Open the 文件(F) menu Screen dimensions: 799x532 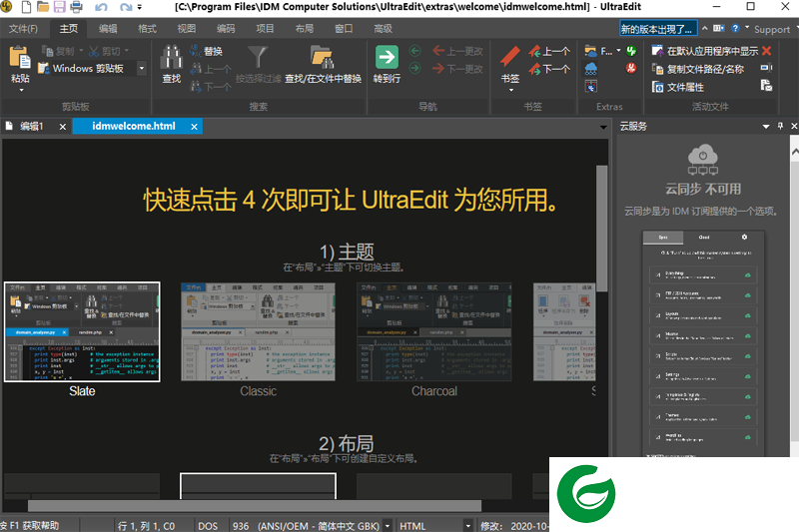23,29
